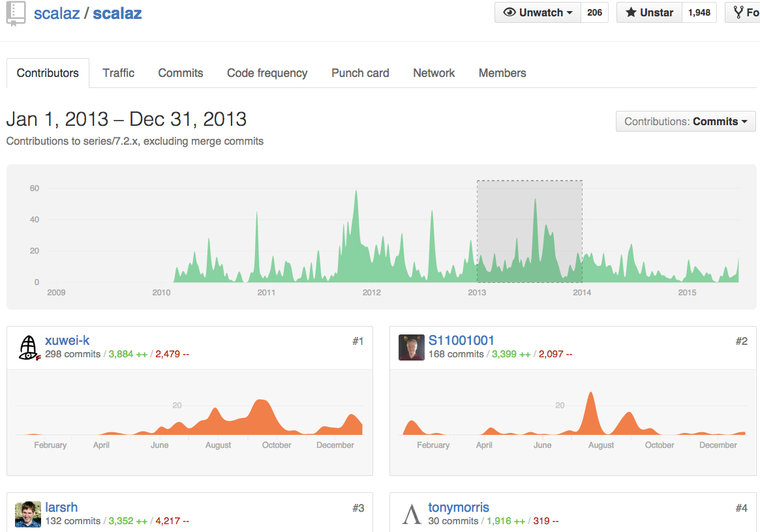The image size is (760, 532).
Task: Click the xuwei-k avatar icon
Action: pyautogui.click(x=29, y=348)
